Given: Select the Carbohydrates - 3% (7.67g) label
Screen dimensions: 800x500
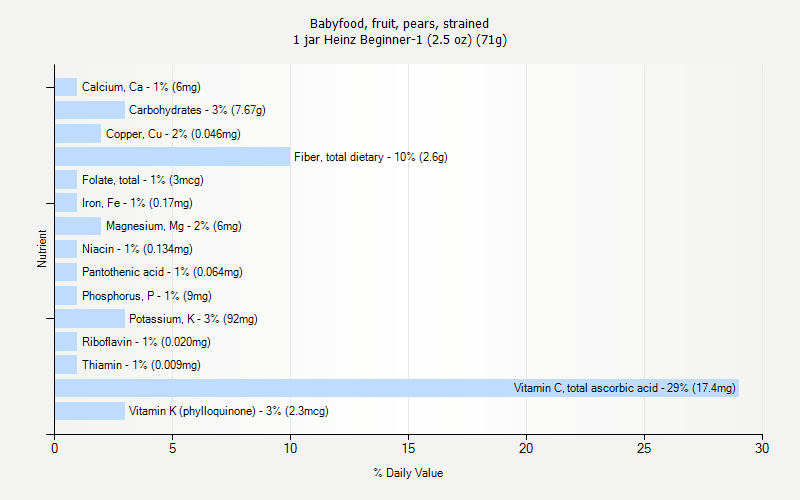Looking at the screenshot, I should point(197,110).
